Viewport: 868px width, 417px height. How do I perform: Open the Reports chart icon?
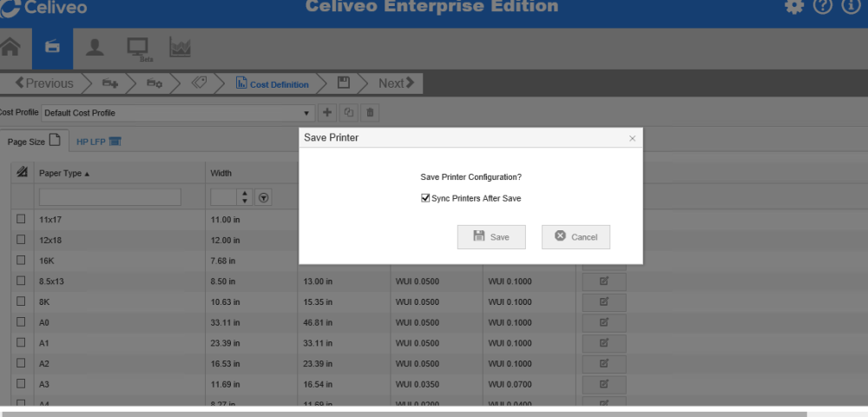pyautogui.click(x=180, y=48)
